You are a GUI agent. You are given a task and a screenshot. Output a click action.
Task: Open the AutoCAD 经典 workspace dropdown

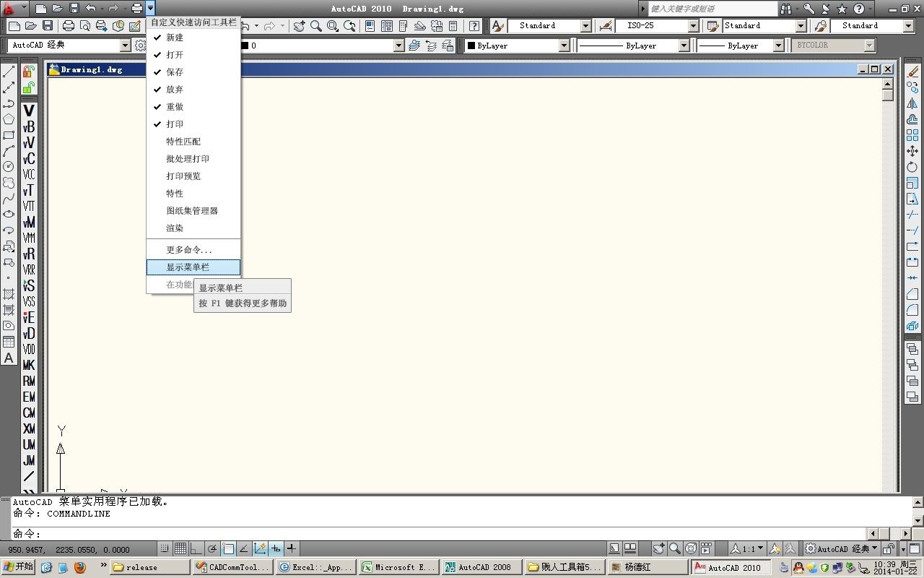(x=125, y=46)
